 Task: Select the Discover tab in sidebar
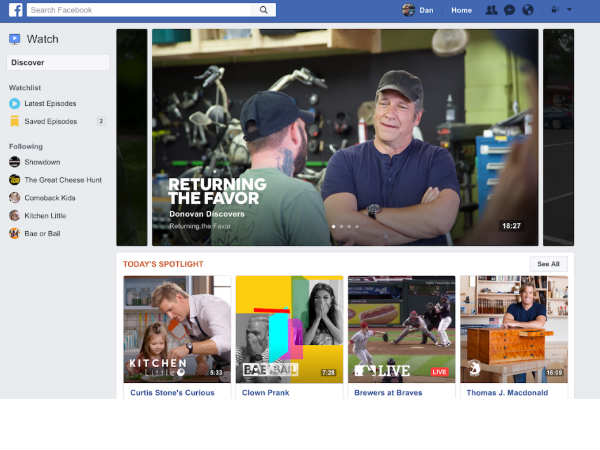pos(58,62)
